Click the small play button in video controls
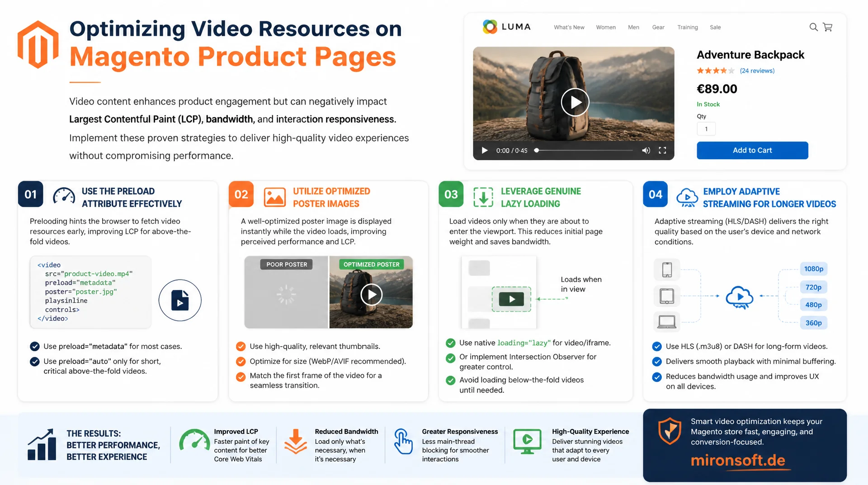The width and height of the screenshot is (868, 485). coord(485,150)
